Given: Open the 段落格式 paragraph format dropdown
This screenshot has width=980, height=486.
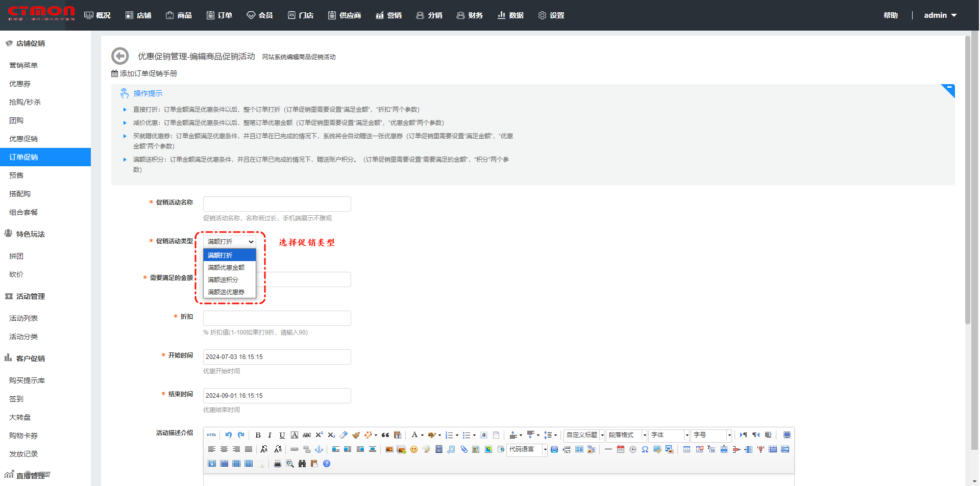Looking at the screenshot, I should (627, 435).
